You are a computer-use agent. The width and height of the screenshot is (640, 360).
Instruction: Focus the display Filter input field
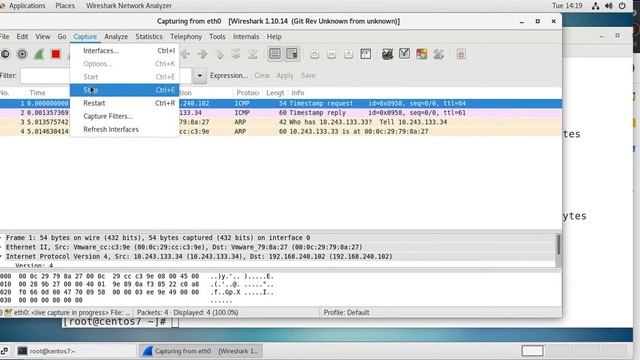[x=106, y=76]
